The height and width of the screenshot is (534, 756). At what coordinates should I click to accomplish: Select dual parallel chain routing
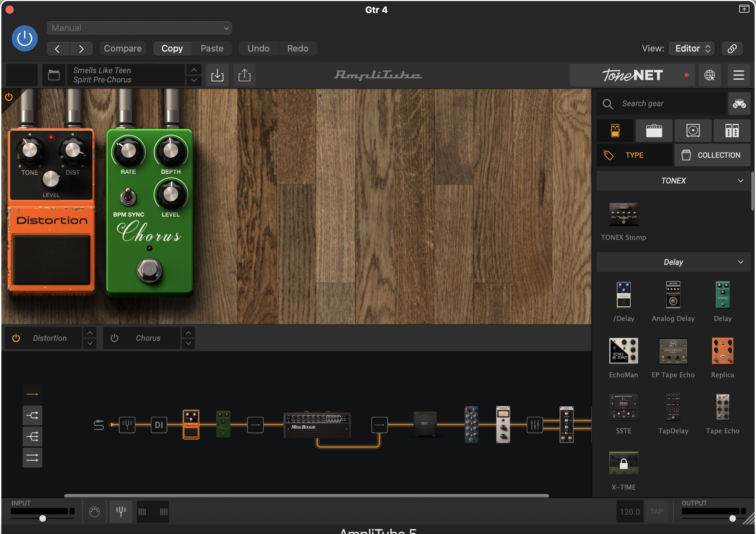coord(32,458)
